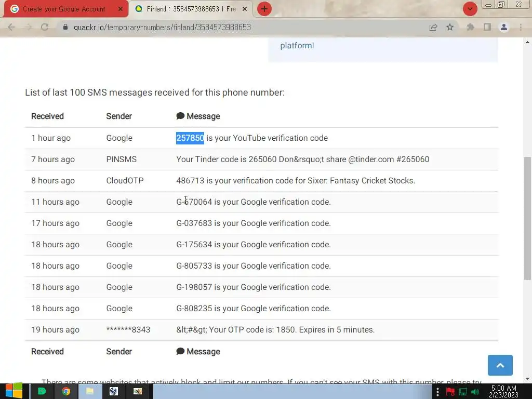Click the top Message column header
This screenshot has width=532, height=399.
198,116
